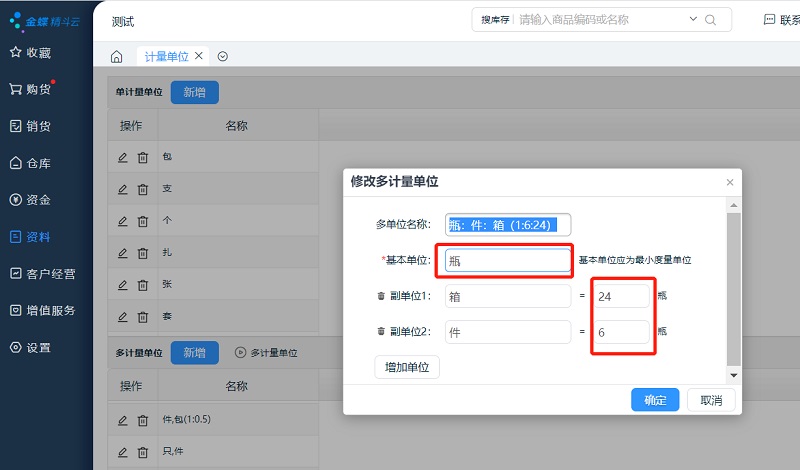Expand the tab list dropdown arrow
This screenshot has height=470, width=800.
pyautogui.click(x=223, y=57)
